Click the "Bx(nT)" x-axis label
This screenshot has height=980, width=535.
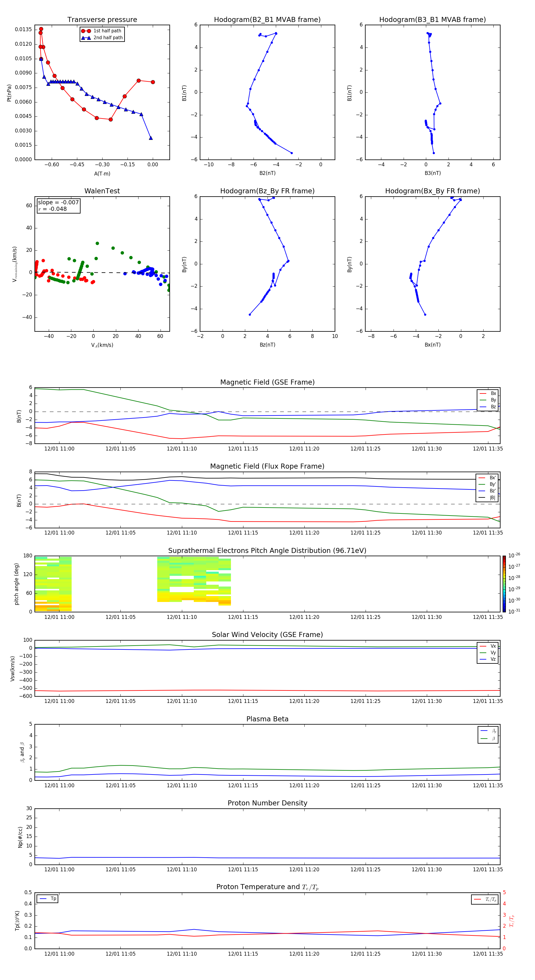click(x=432, y=345)
